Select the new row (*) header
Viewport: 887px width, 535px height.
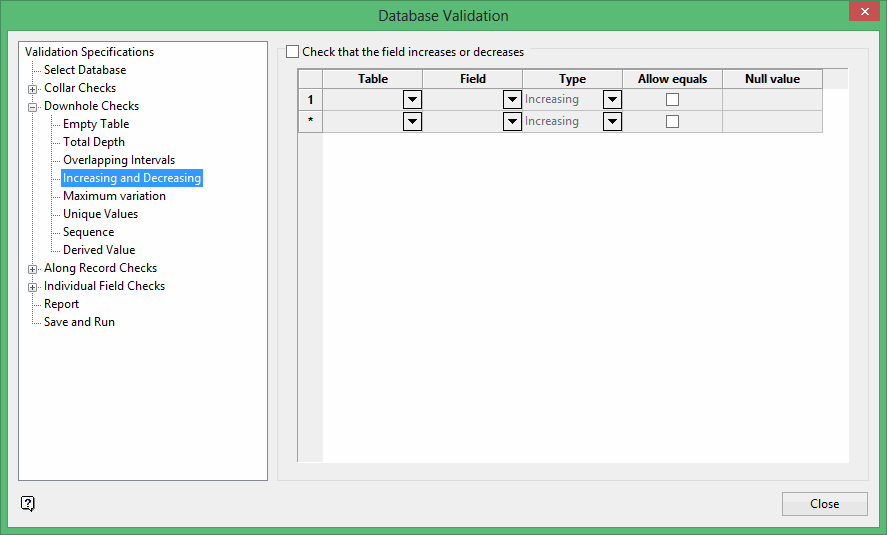pyautogui.click(x=310, y=122)
